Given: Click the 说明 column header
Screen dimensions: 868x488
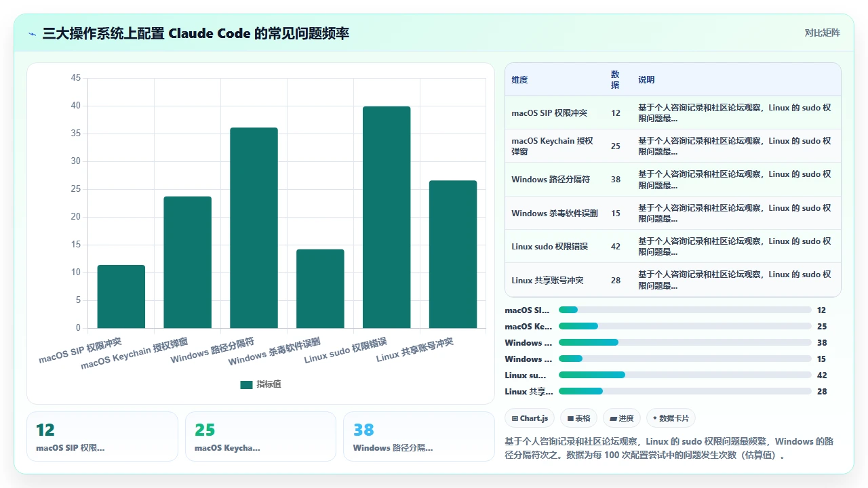Looking at the screenshot, I should (x=646, y=80).
